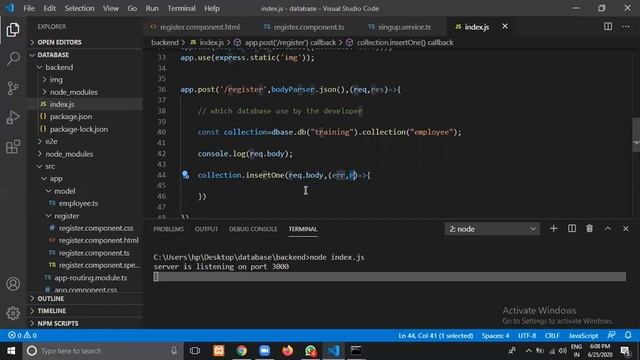Image resolution: width=640 pixels, height=360 pixels.
Task: Open employee.ts file
Action: click(78, 203)
